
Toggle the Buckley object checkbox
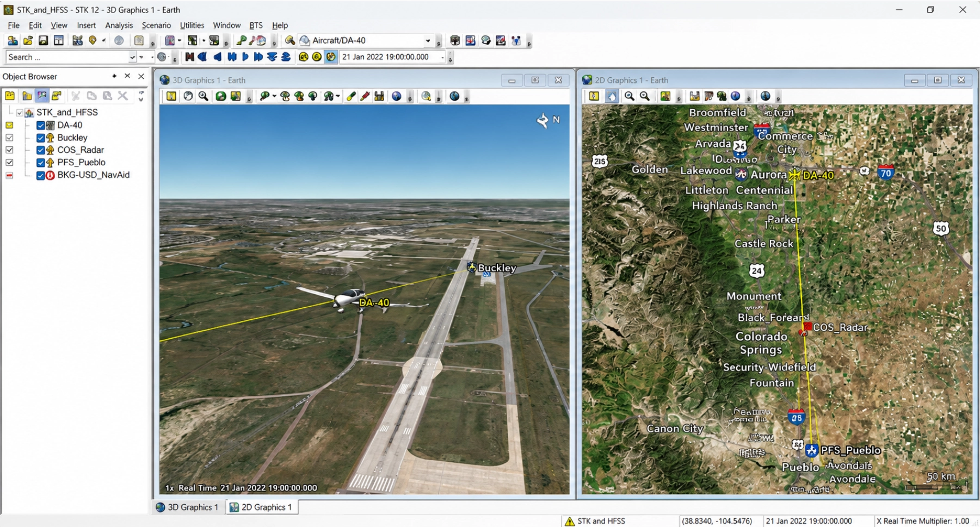click(x=40, y=138)
